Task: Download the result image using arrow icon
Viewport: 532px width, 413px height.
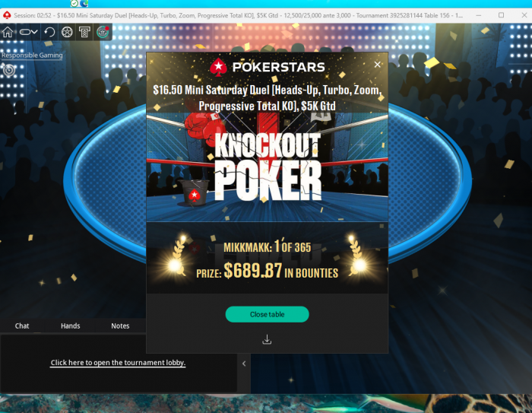Action: pos(267,339)
